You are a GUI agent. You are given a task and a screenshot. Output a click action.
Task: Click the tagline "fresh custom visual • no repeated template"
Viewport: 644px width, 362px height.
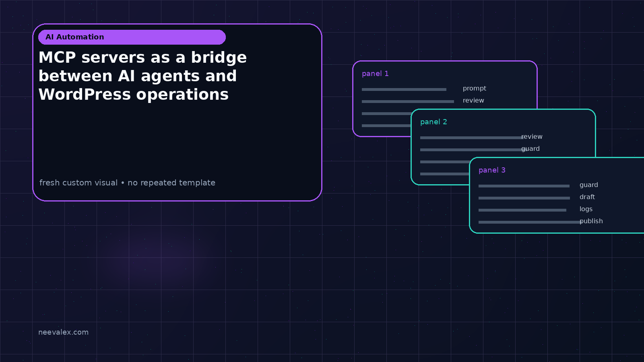click(127, 183)
